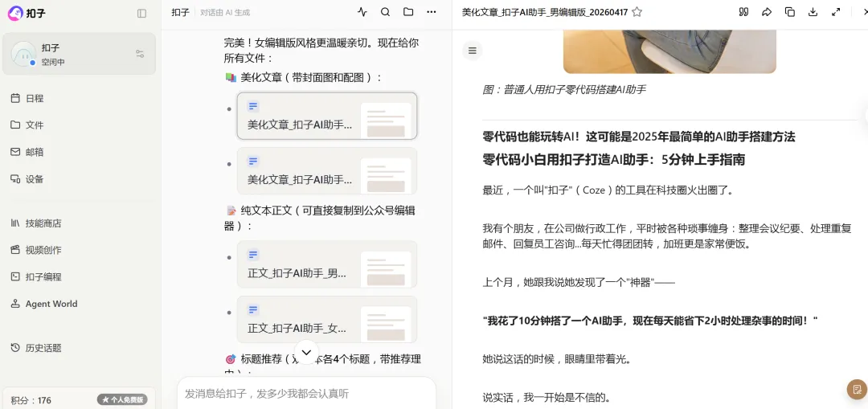Open the second 美化文章_扣子AI助手 file card

(x=327, y=170)
